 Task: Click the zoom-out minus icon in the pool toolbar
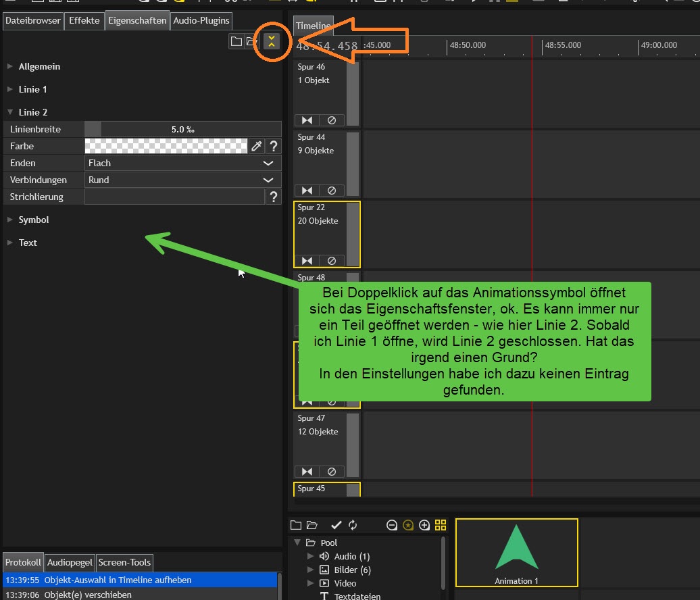[392, 525]
